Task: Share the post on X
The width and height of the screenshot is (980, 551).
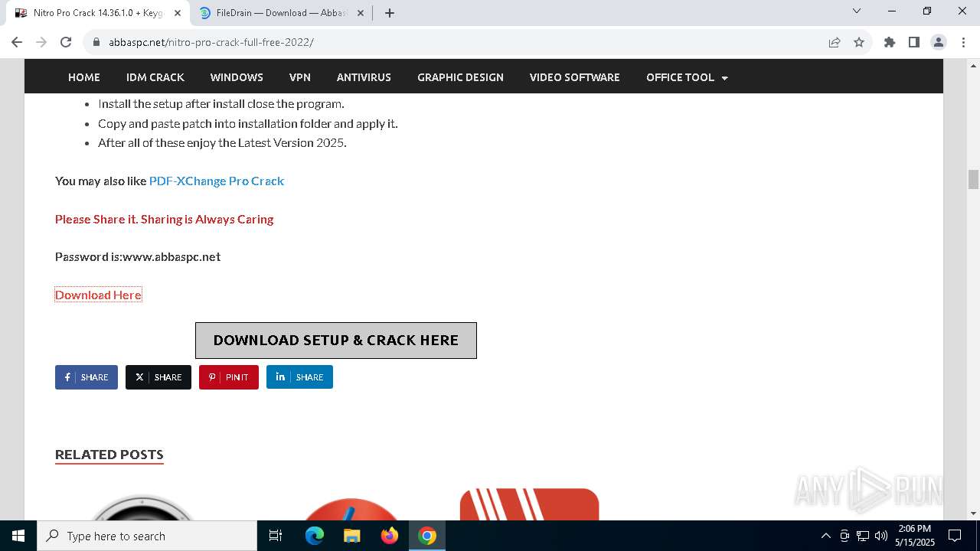Action: pyautogui.click(x=158, y=377)
